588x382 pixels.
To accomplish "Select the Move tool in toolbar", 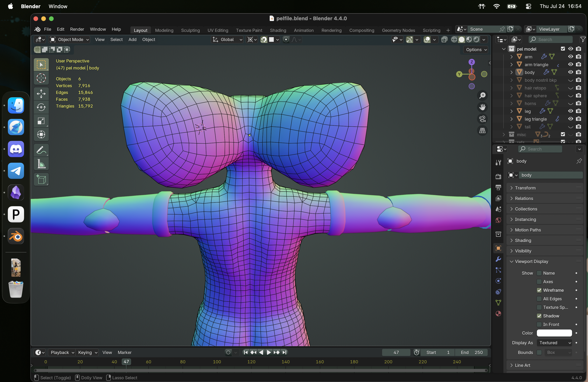I will (41, 93).
